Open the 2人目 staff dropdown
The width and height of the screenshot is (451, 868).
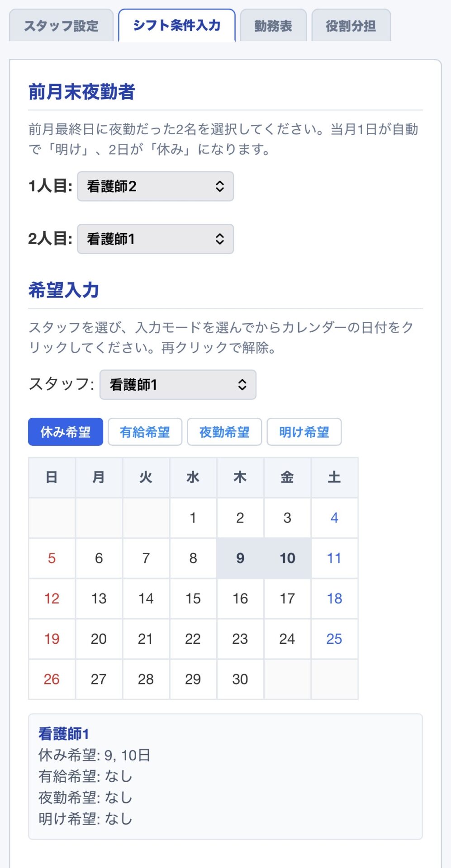(x=156, y=239)
